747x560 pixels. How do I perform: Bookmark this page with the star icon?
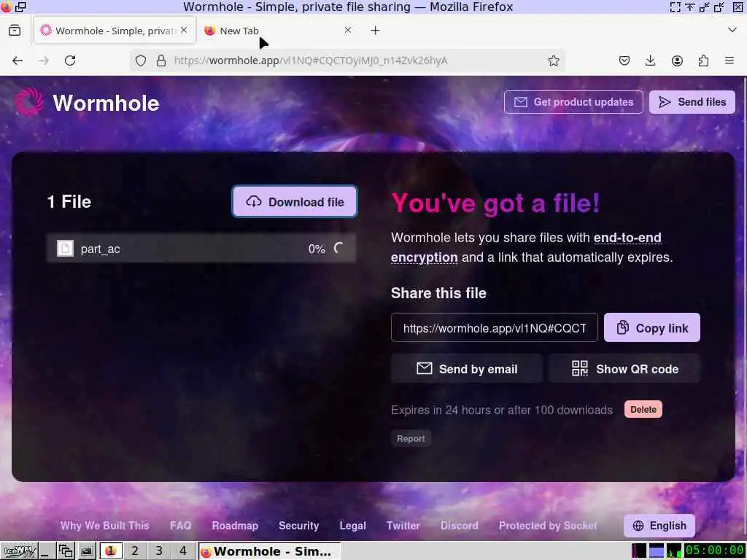click(x=553, y=61)
